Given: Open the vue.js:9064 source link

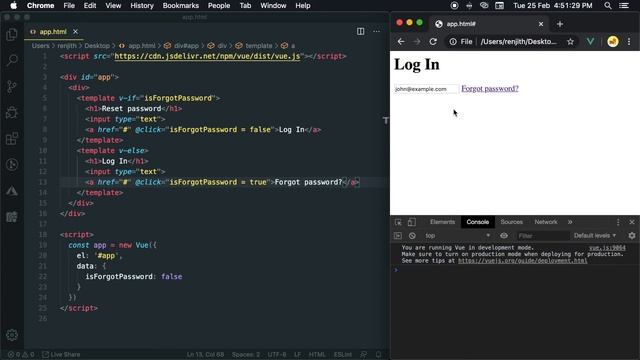Looking at the screenshot, I should 607,248.
